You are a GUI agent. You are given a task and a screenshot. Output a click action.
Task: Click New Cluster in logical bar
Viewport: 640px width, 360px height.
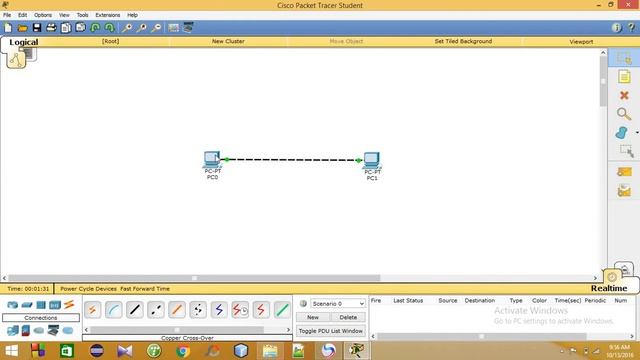click(x=228, y=41)
